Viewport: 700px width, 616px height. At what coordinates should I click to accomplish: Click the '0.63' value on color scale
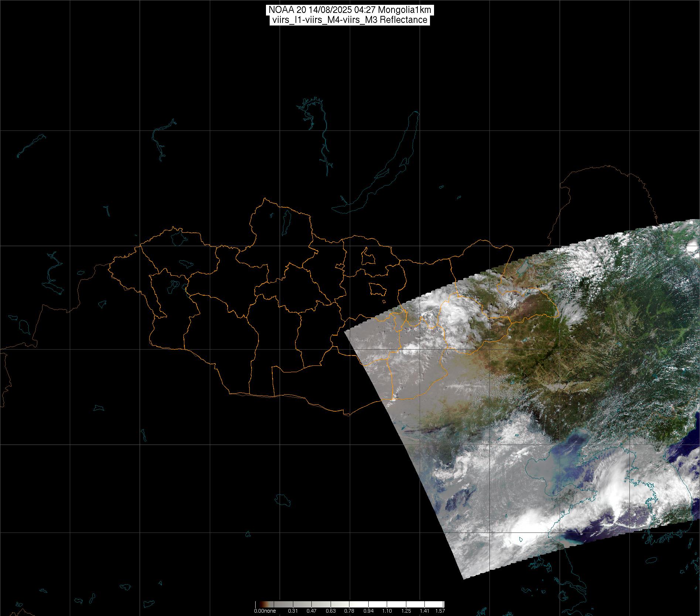331,611
